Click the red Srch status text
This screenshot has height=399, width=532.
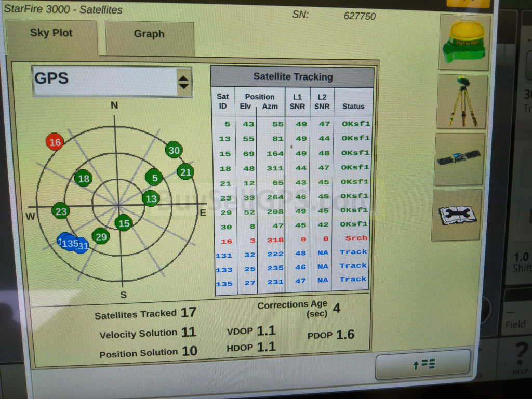pos(356,238)
